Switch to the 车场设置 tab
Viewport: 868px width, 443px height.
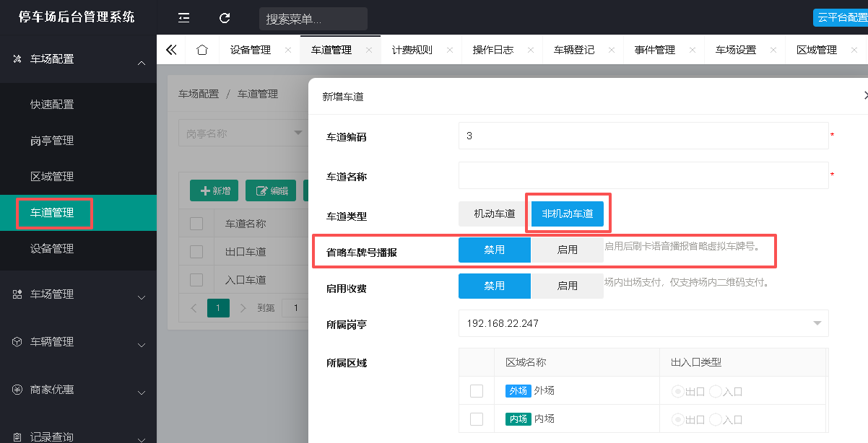pos(736,50)
